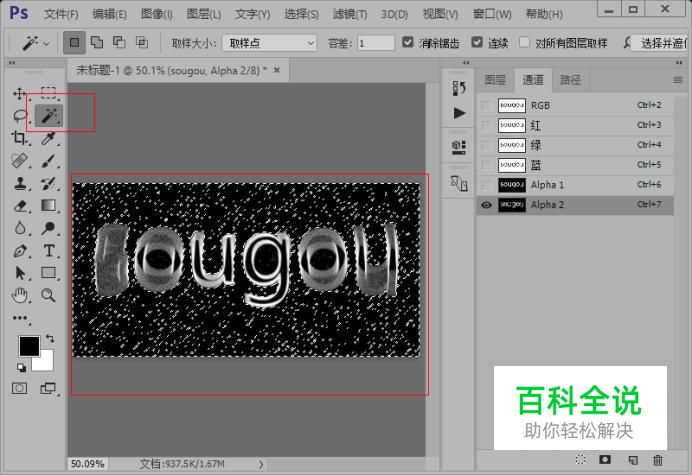Select the Pen tool
This screenshot has width=692, height=475.
click(19, 251)
